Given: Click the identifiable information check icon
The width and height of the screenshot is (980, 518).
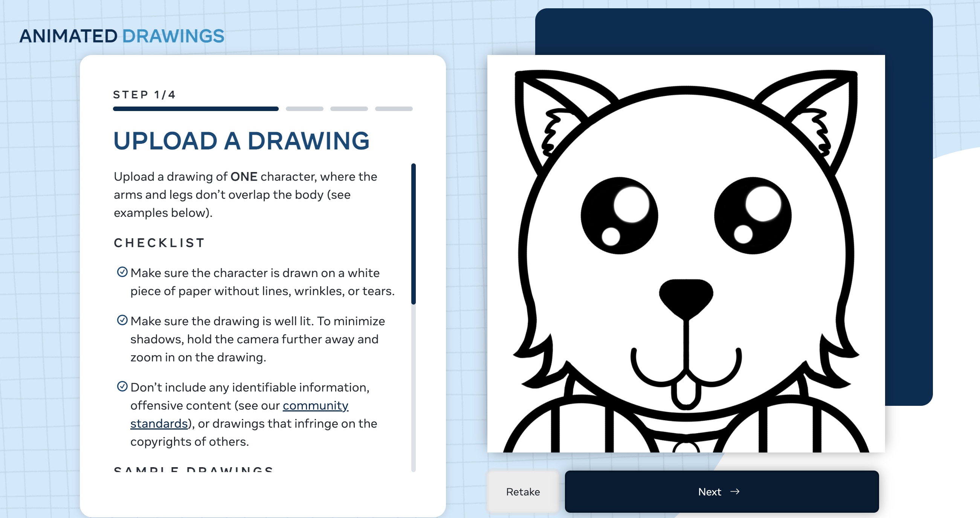Looking at the screenshot, I should pyautogui.click(x=122, y=386).
